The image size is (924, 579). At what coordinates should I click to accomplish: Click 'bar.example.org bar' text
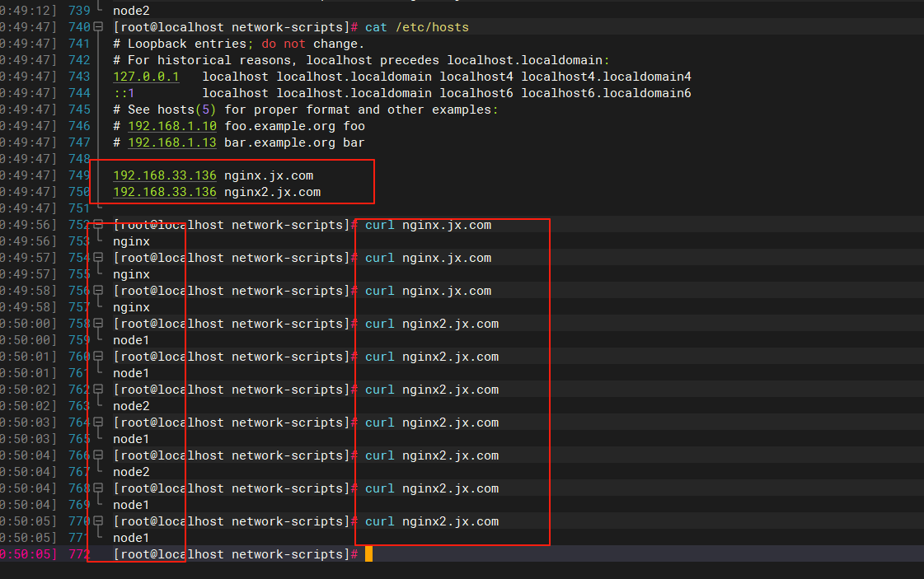(x=294, y=142)
